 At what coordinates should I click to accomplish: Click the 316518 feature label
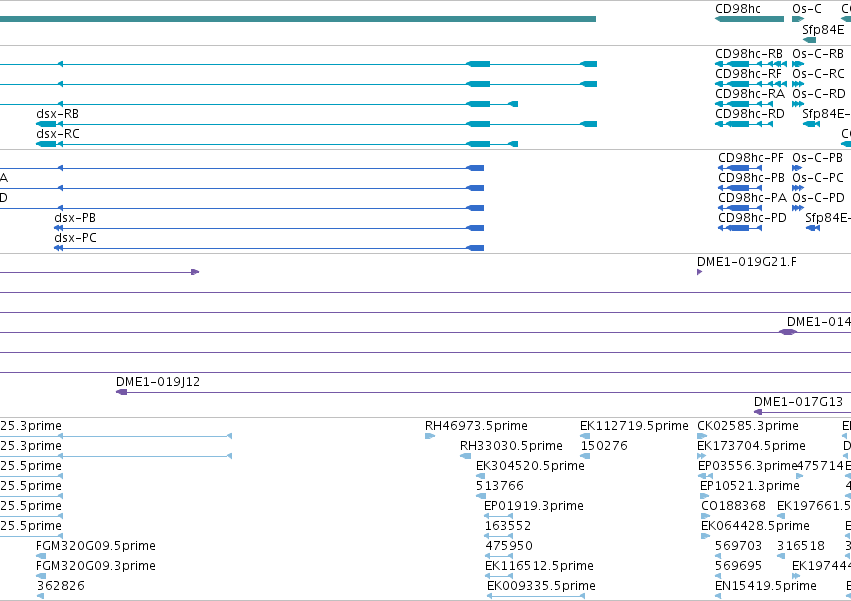(801, 546)
